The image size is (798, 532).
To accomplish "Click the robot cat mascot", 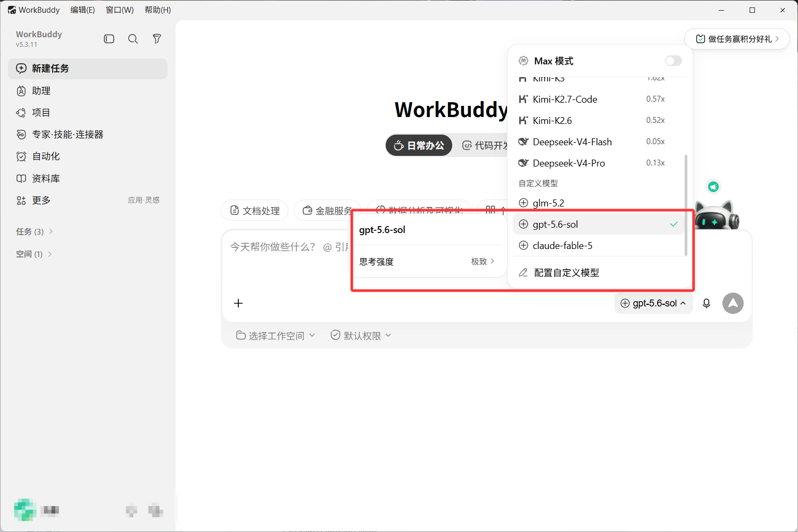I will (x=717, y=215).
